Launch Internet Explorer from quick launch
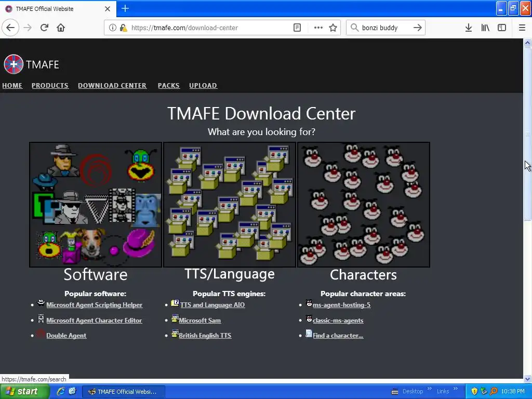This screenshot has width=532, height=399. [x=61, y=392]
